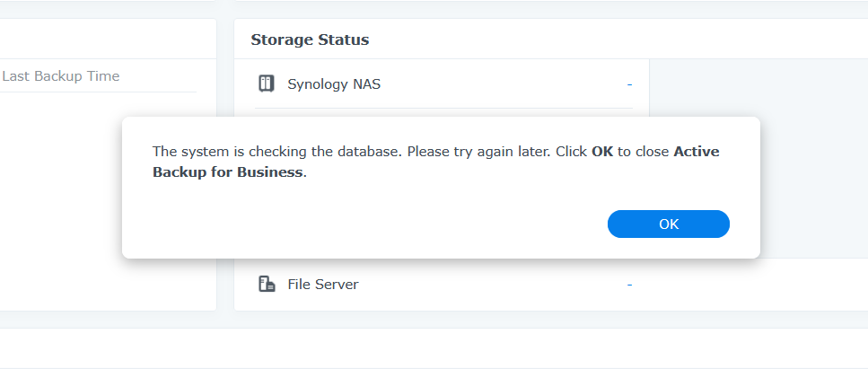Click the Storage Status panel heading
The height and width of the screenshot is (369, 868).
(310, 40)
